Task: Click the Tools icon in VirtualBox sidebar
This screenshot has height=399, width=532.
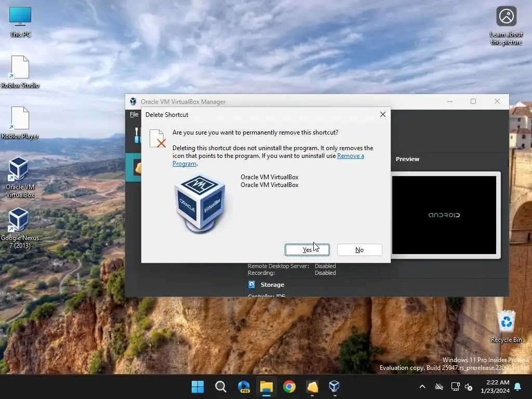Action: 137,135
